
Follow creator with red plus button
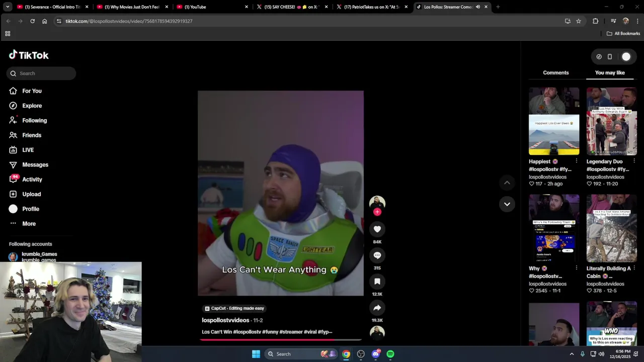(377, 212)
